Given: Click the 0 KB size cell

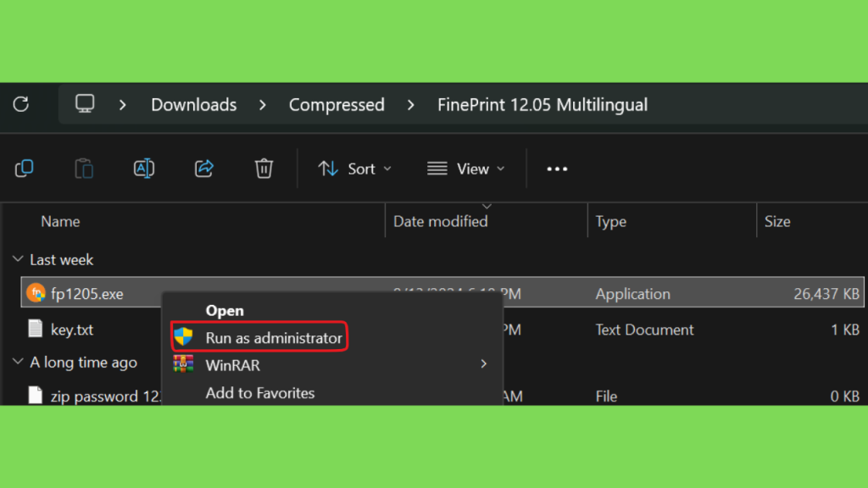Looking at the screenshot, I should [845, 396].
